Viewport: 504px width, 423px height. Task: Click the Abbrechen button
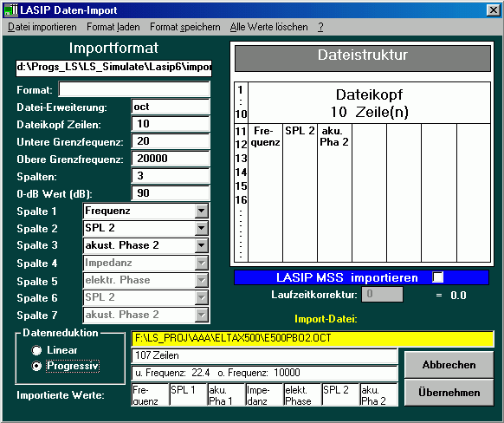[449, 365]
